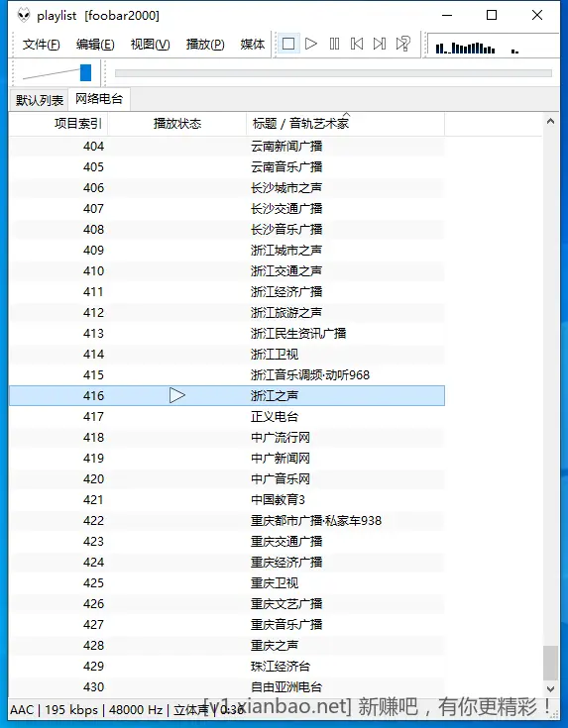This screenshot has width=568, height=728.
Task: Sort by the 项目索引 column header
Action: click(x=58, y=124)
